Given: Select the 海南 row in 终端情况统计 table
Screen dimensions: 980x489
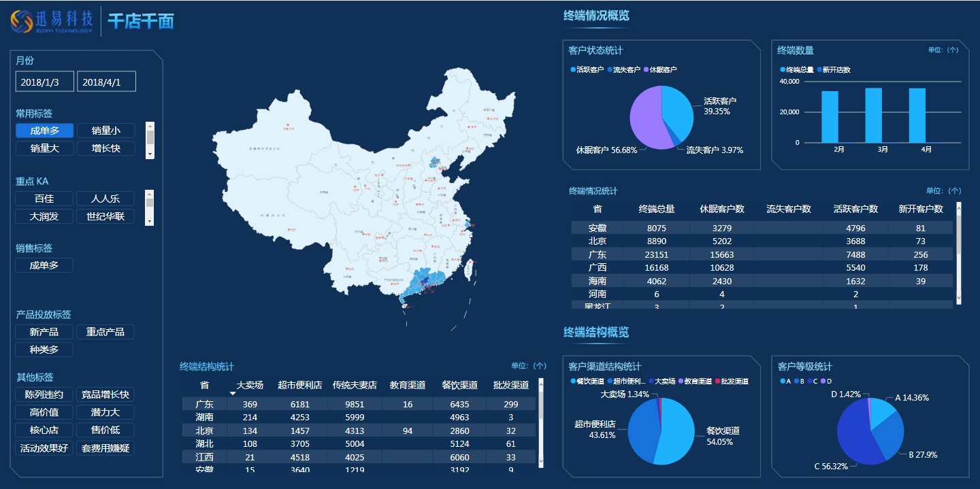Looking at the screenshot, I should click(763, 280).
